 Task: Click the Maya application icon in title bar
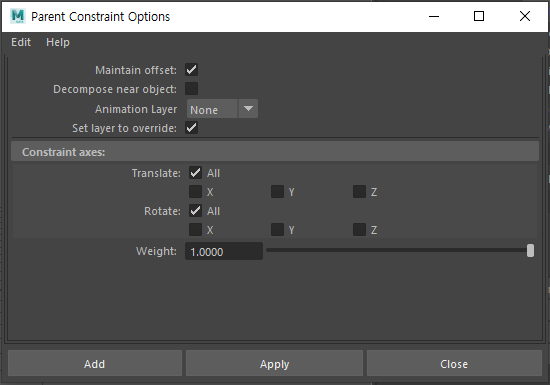pyautogui.click(x=18, y=16)
